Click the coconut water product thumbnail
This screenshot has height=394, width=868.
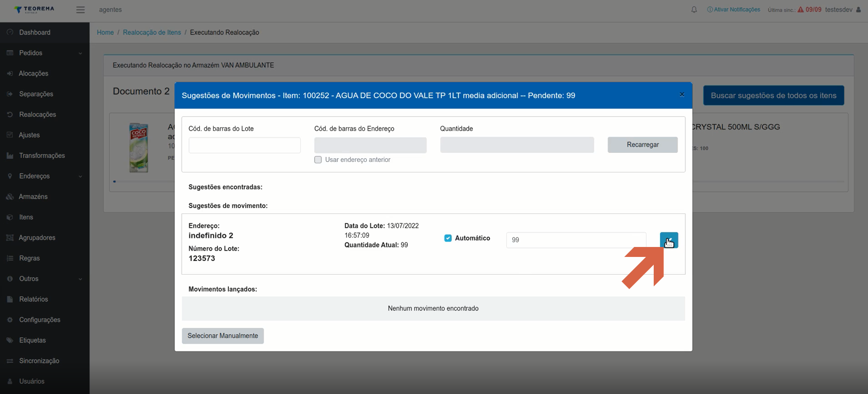[x=139, y=148]
